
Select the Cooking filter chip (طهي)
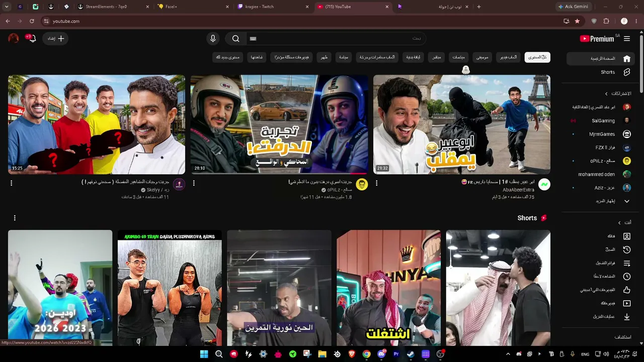[325, 57]
